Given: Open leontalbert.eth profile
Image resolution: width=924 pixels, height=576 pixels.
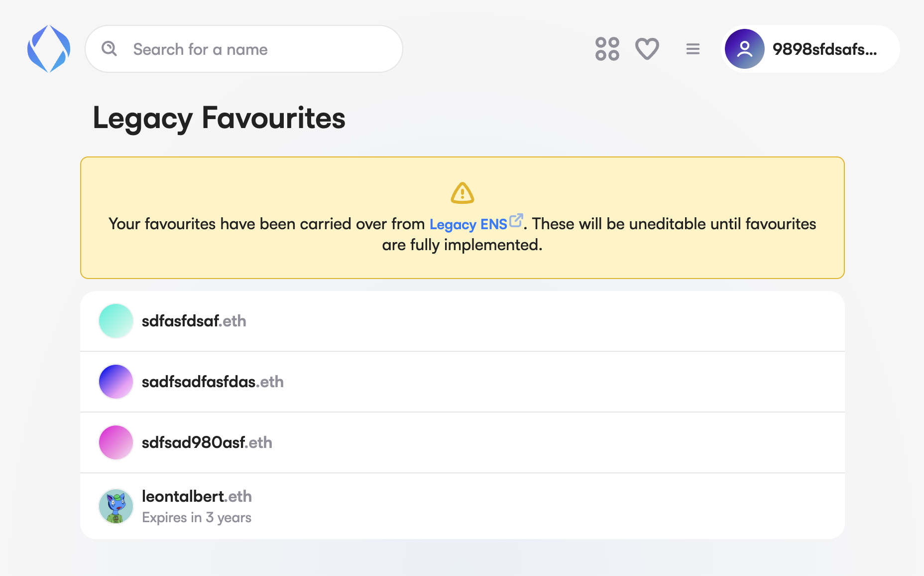Looking at the screenshot, I should pyautogui.click(x=197, y=497).
